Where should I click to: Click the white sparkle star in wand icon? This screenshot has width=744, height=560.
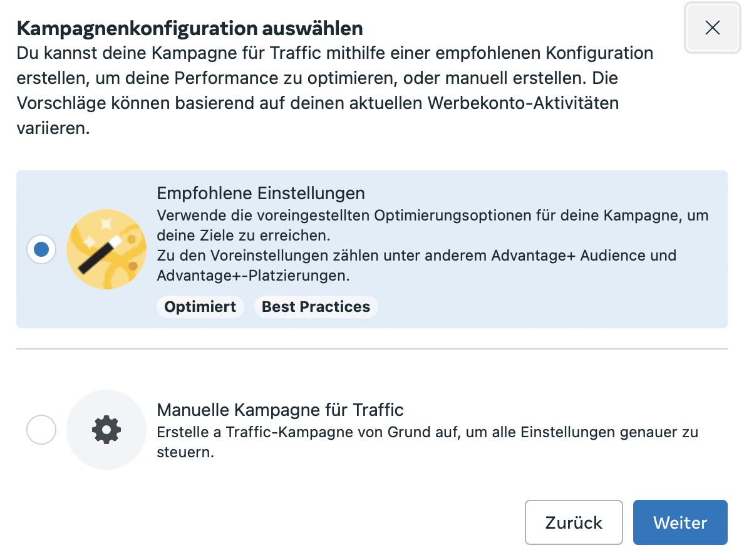tap(89, 242)
